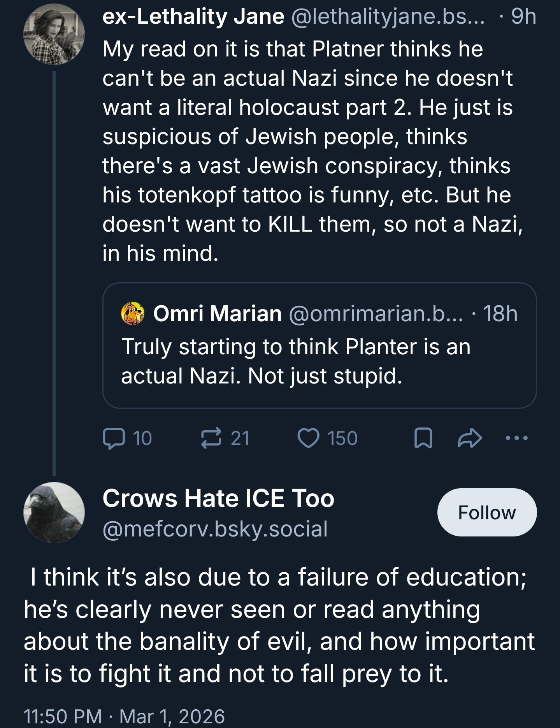Screen dimensions: 560x728
Task: Open Omri Marian's name in quoted post
Action: pos(217,314)
